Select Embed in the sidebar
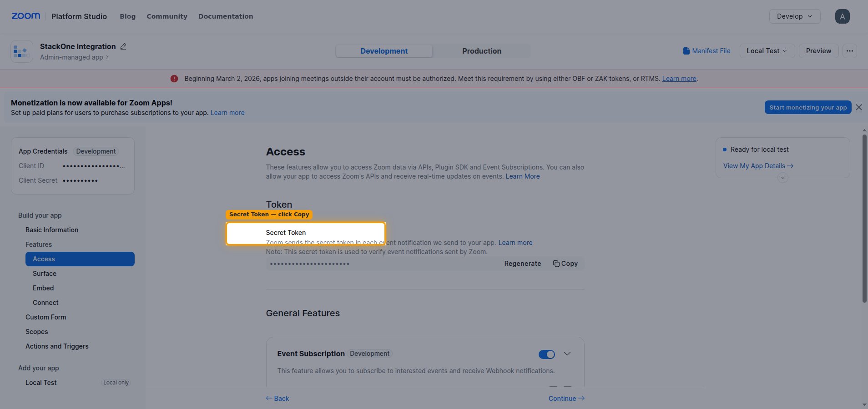This screenshot has width=868, height=409. (x=43, y=288)
